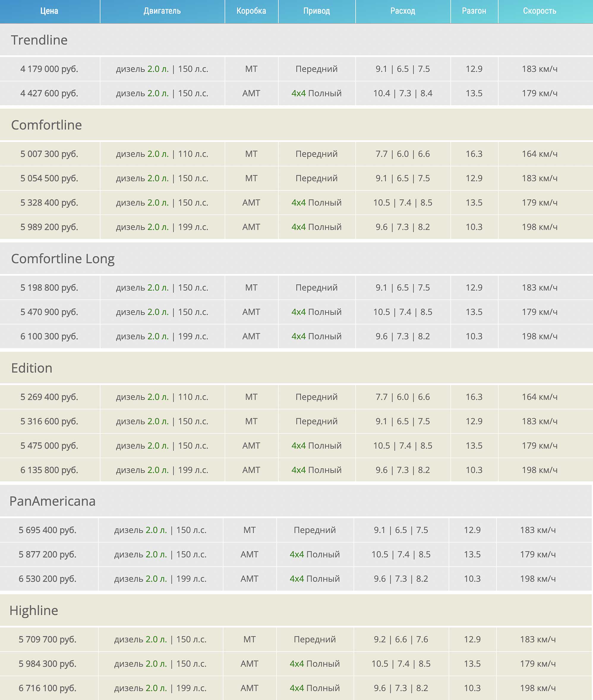Click the Скорость column header
This screenshot has width=593, height=700.
pyautogui.click(x=539, y=11)
